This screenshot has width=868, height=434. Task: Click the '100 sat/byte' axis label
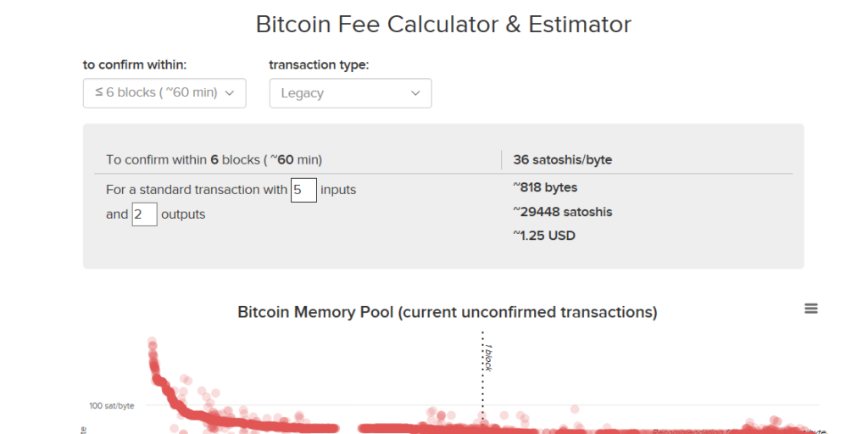pos(112,405)
